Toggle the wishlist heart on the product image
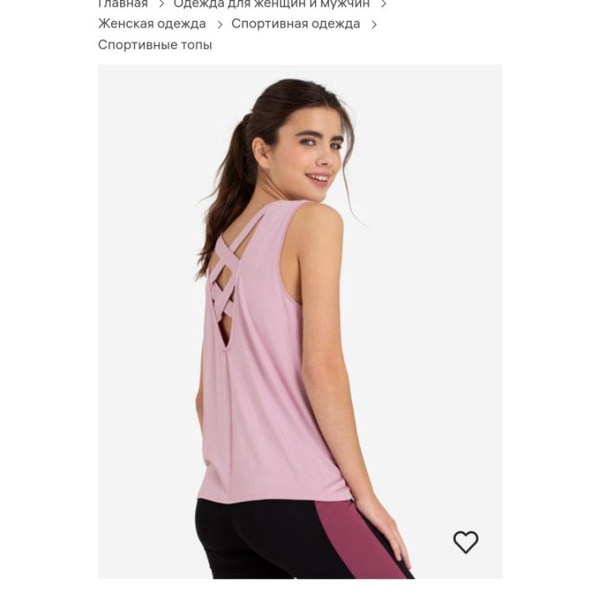 465,542
